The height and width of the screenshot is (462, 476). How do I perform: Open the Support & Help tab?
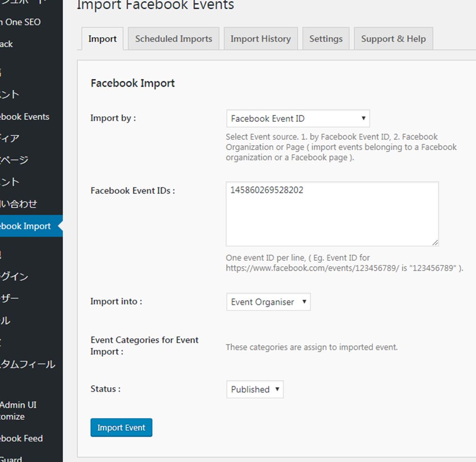coord(393,39)
